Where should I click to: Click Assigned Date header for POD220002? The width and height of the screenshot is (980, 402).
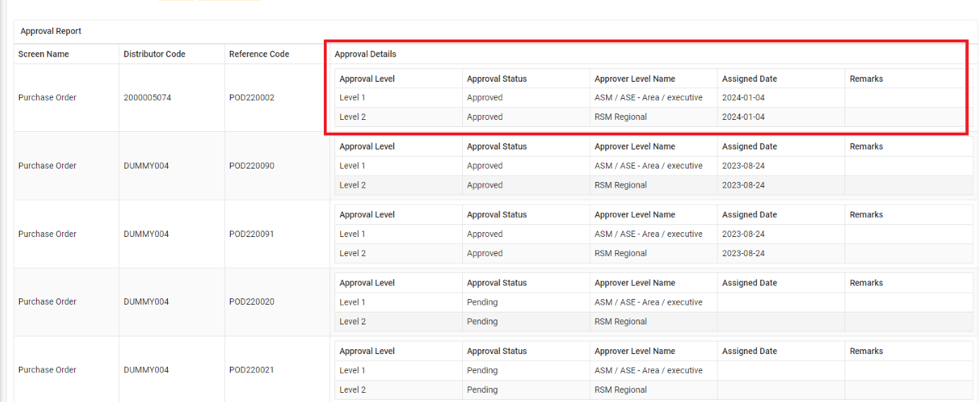[749, 79]
